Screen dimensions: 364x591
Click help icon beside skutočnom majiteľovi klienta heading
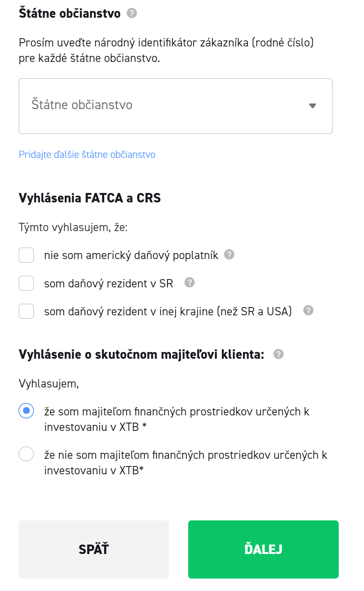pos(278,354)
